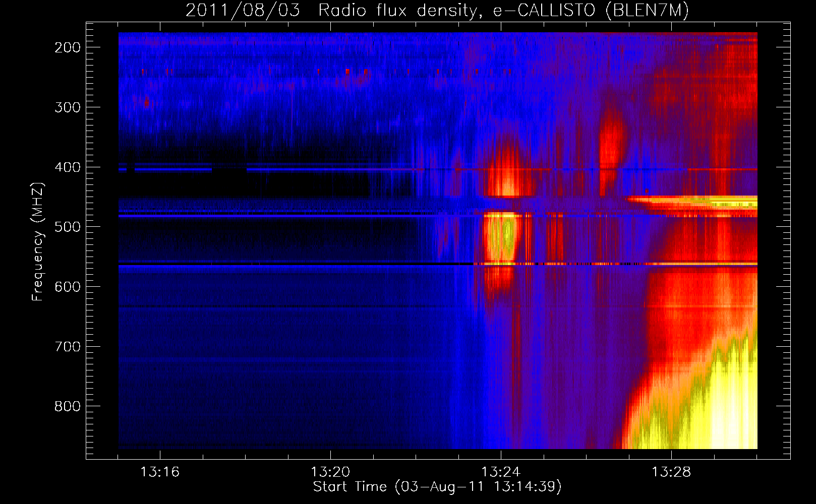Click the plot title '2011/08/03 Radio flux density, e-CALLISTO (BLEN7M)'
Viewport: 816px width, 504px height.
pyautogui.click(x=437, y=11)
